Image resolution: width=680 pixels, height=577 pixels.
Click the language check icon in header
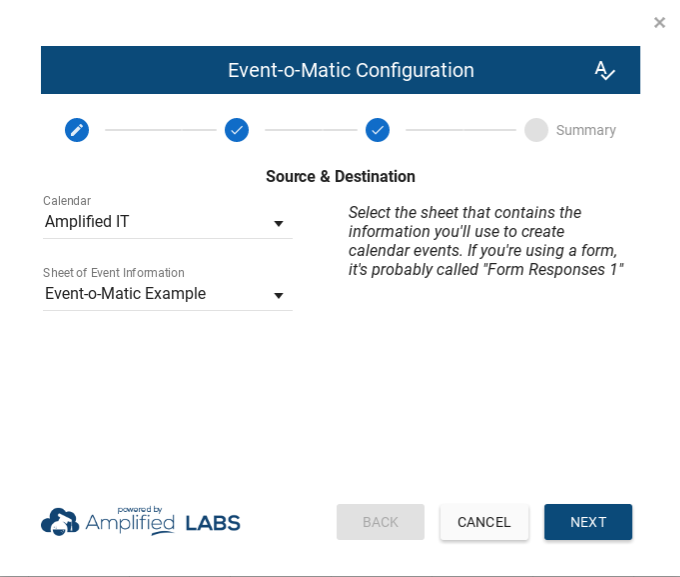604,70
